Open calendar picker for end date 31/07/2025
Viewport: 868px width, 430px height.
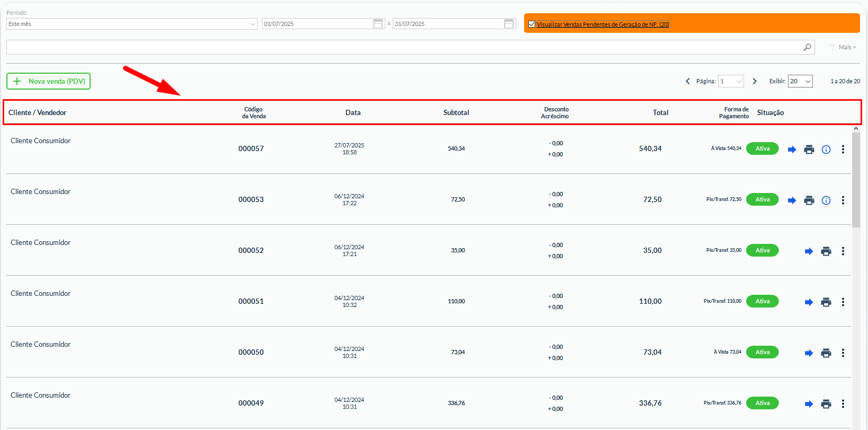pyautogui.click(x=509, y=24)
